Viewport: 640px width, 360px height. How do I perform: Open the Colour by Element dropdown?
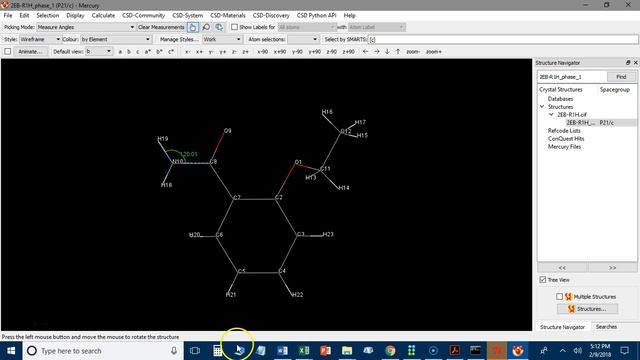pos(116,39)
